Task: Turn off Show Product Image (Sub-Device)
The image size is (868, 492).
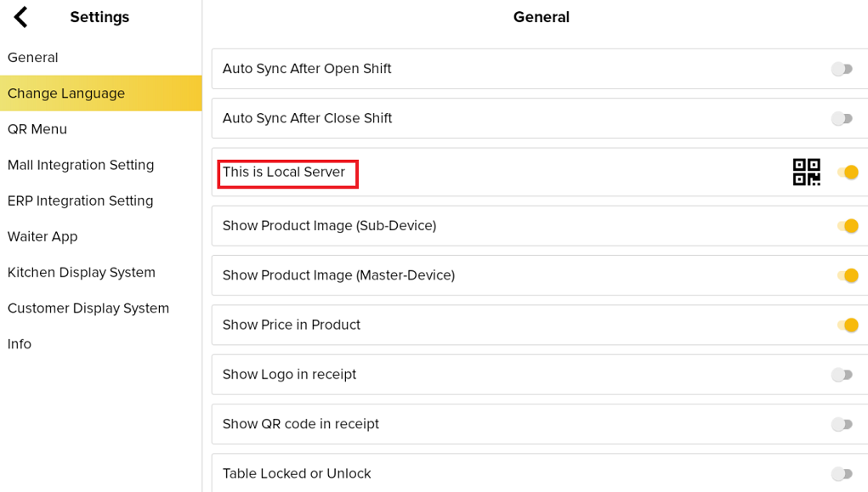Action: coord(848,226)
